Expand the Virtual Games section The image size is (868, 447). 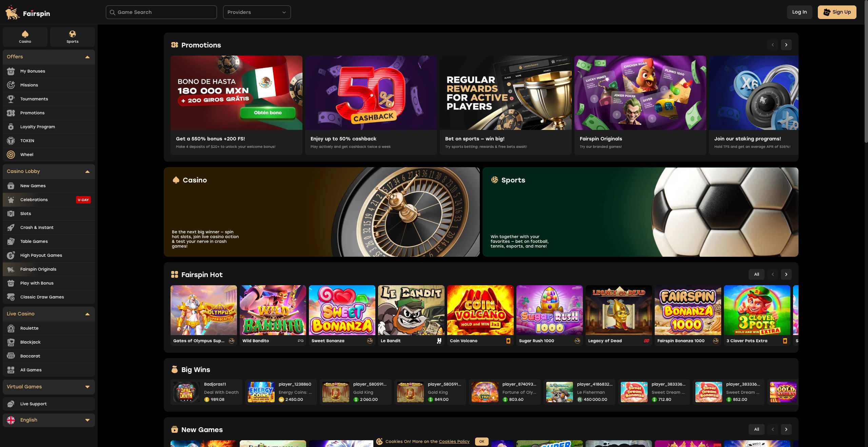coord(87,387)
